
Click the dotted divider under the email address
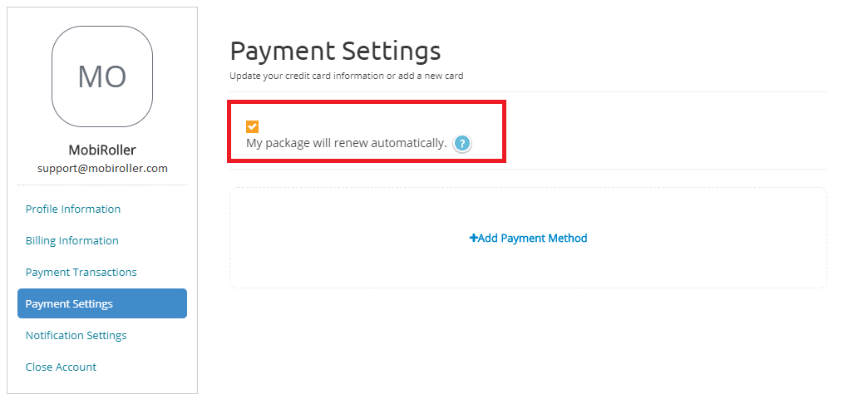click(x=102, y=185)
